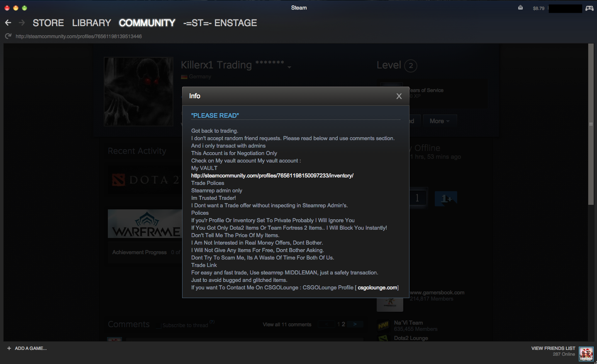The height and width of the screenshot is (364, 597).
Task: Go back using the back arrow
Action: [8, 23]
